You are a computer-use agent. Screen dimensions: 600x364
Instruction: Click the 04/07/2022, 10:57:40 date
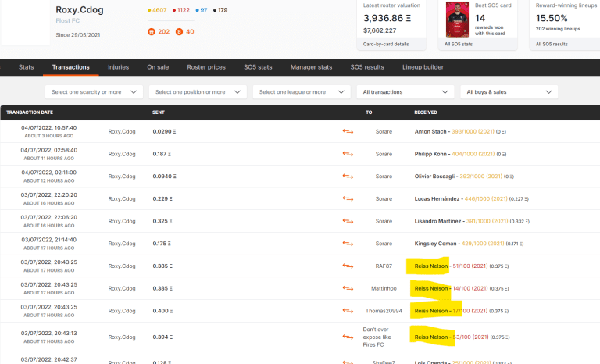tap(48, 128)
